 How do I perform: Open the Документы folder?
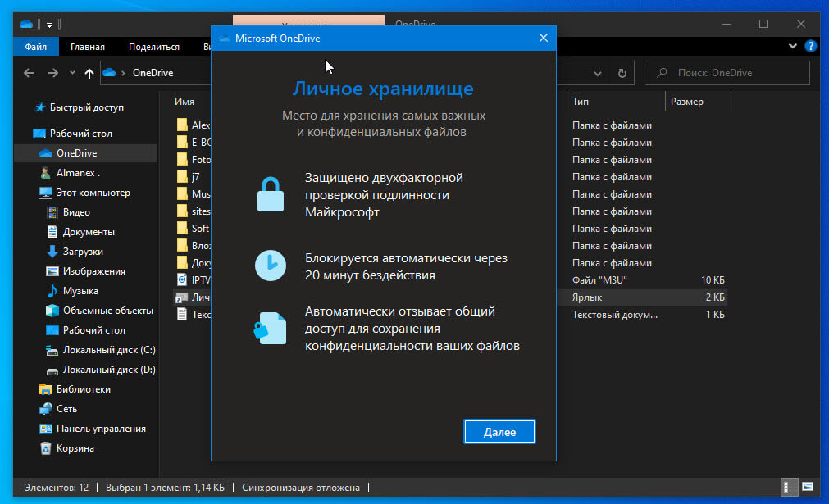(x=89, y=231)
